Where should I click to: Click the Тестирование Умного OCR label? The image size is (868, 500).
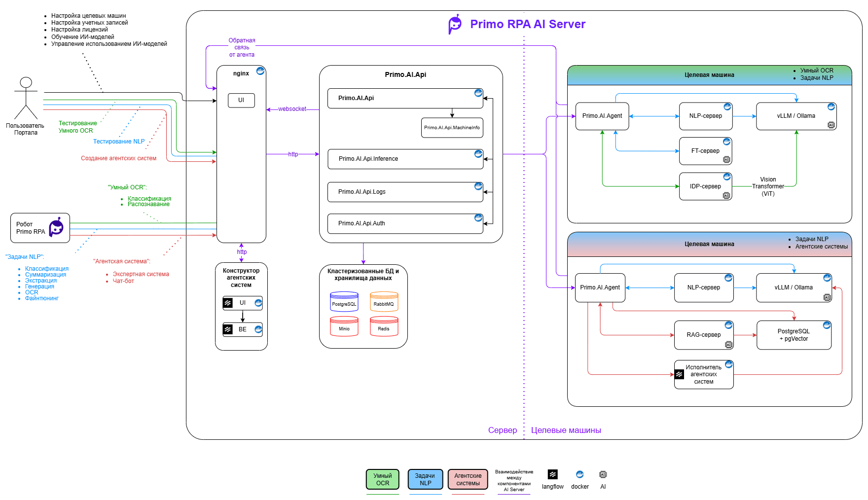tap(77, 127)
